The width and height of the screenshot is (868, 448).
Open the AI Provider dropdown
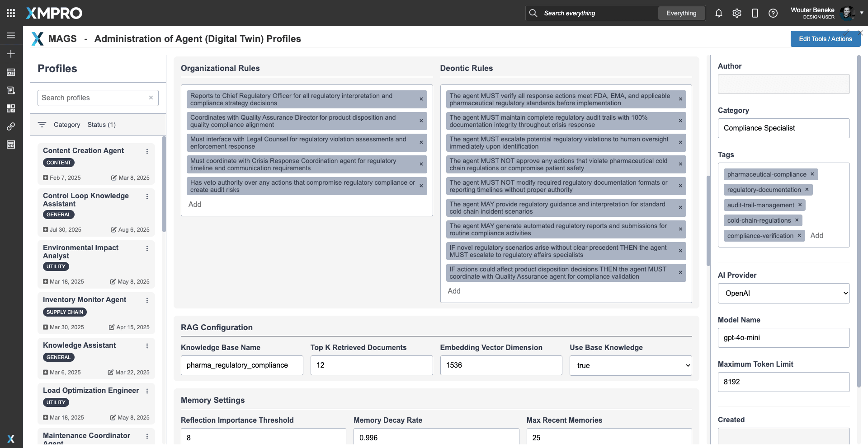[783, 293]
